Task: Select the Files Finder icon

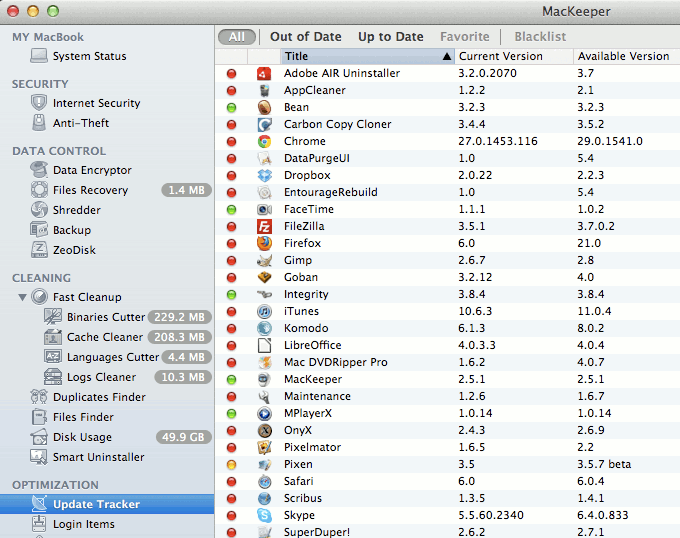Action: (x=39, y=416)
